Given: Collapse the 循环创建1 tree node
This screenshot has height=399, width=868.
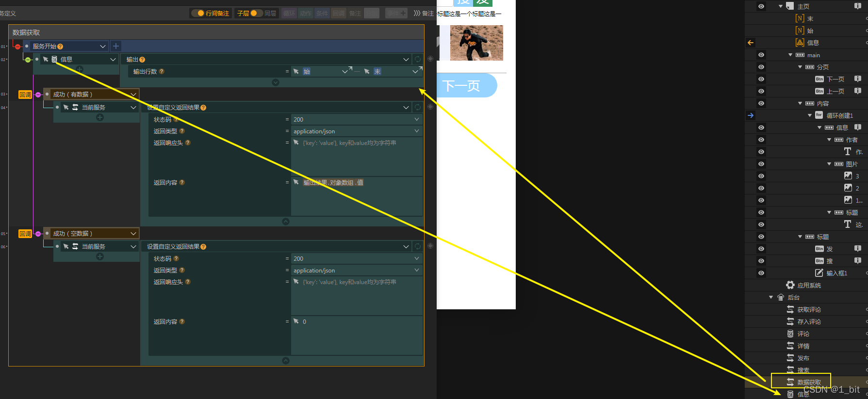Looking at the screenshot, I should 810,115.
